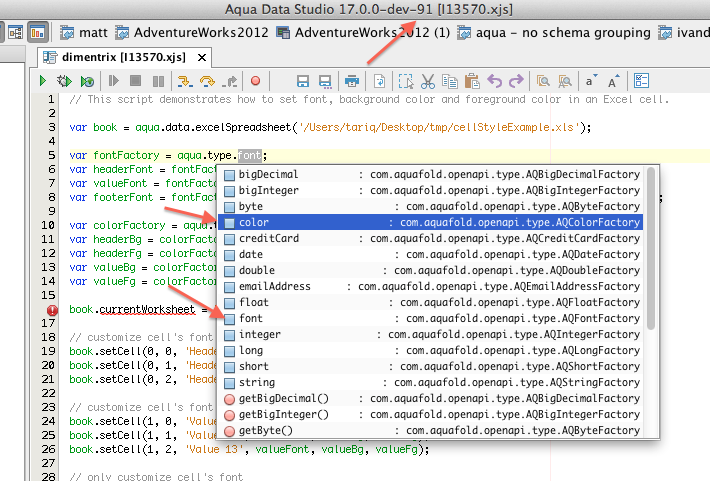Click the bar chart view icon at top left
Image resolution: width=710 pixels, height=481 pixels.
38,33
